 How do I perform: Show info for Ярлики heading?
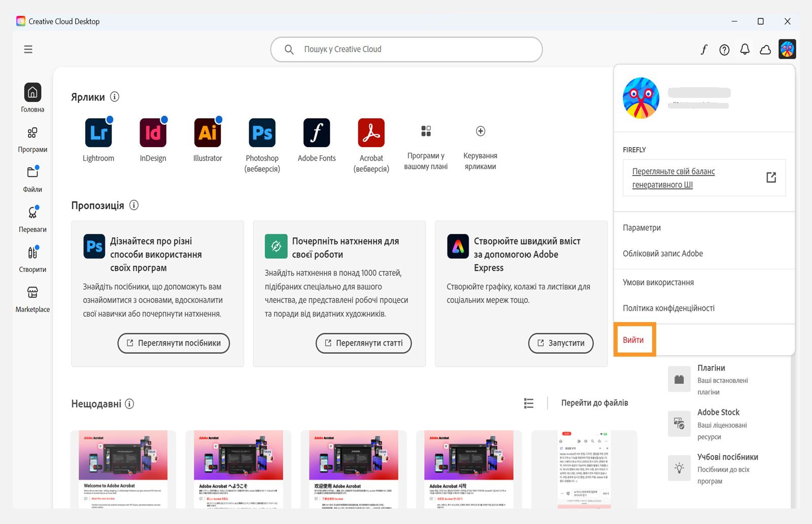(115, 96)
